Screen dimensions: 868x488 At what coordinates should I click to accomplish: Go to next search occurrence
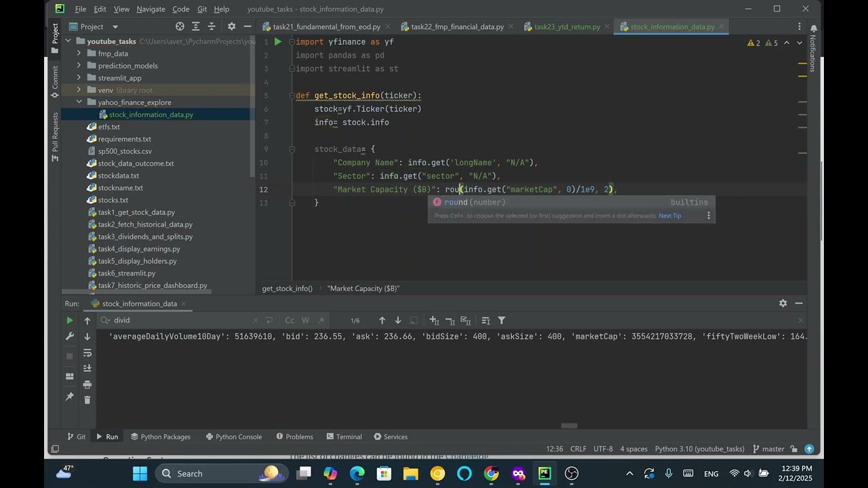[398, 321]
